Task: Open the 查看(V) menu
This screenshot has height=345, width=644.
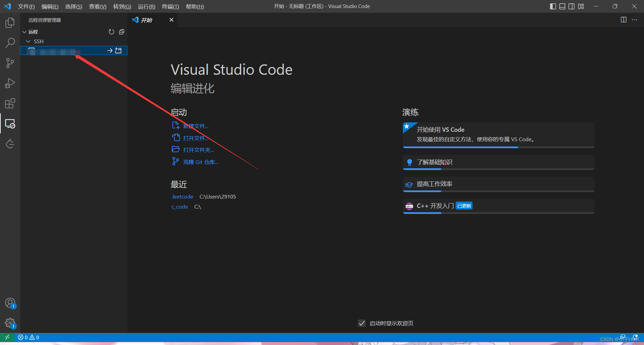Action: pos(98,6)
